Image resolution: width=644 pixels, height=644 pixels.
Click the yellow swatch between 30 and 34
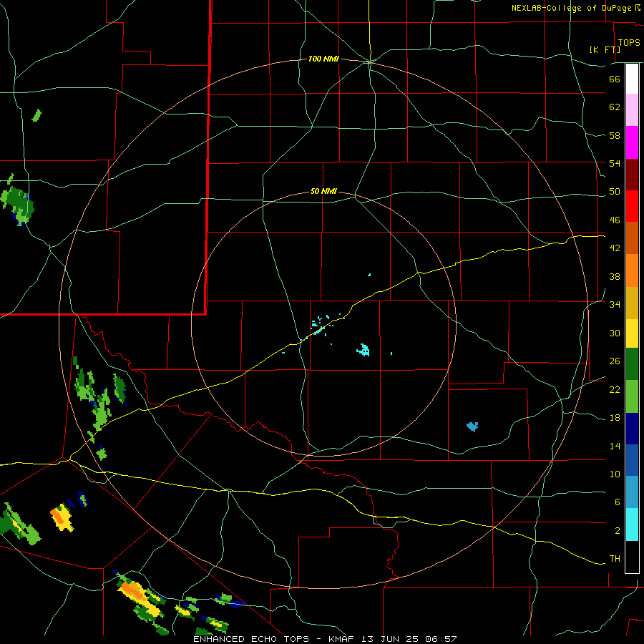pos(632,333)
